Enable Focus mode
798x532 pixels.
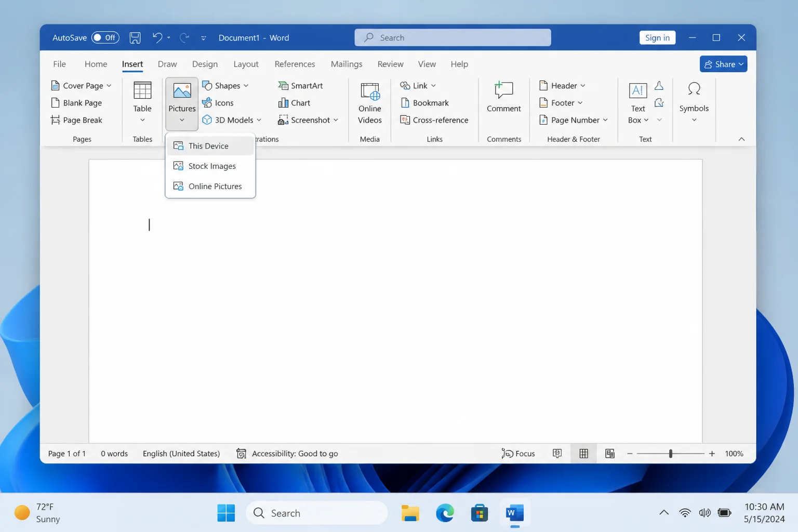(518, 454)
